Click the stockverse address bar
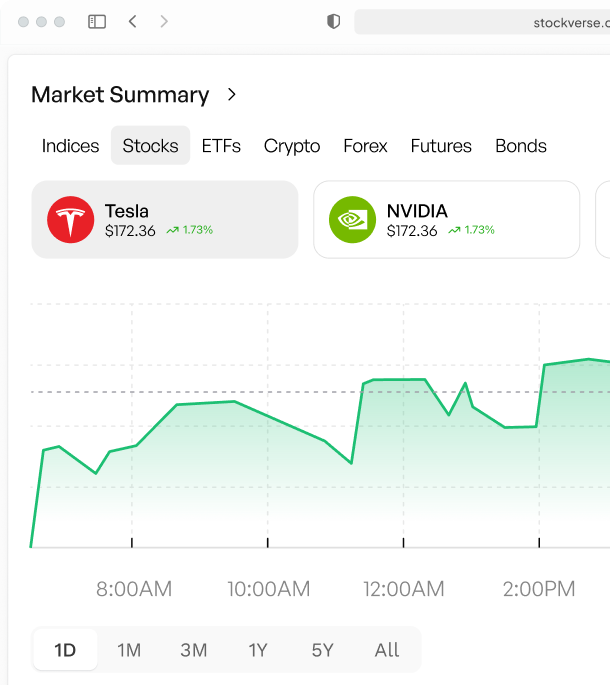This screenshot has width=610, height=685. pyautogui.click(x=482, y=22)
